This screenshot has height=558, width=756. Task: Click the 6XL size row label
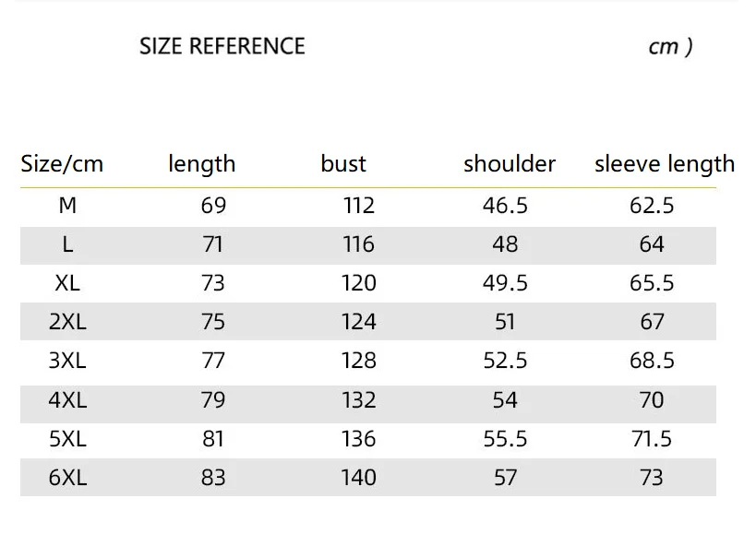(67, 477)
